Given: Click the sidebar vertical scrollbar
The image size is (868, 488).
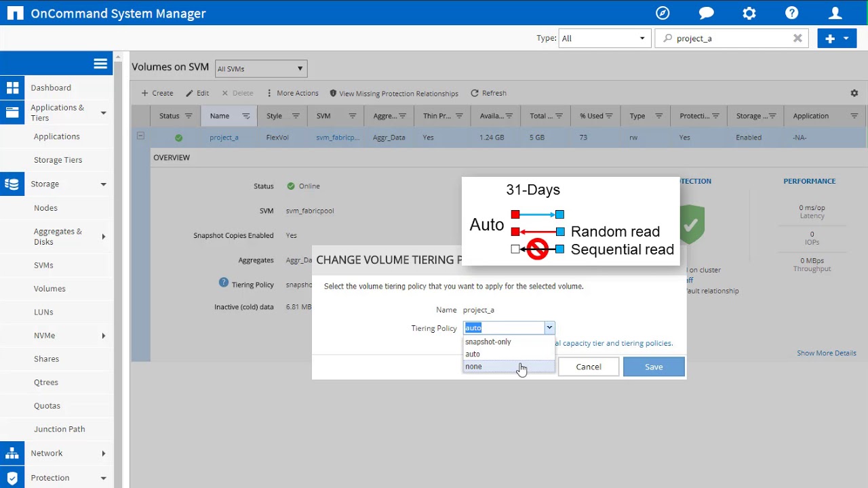Looking at the screenshot, I should 118,271.
